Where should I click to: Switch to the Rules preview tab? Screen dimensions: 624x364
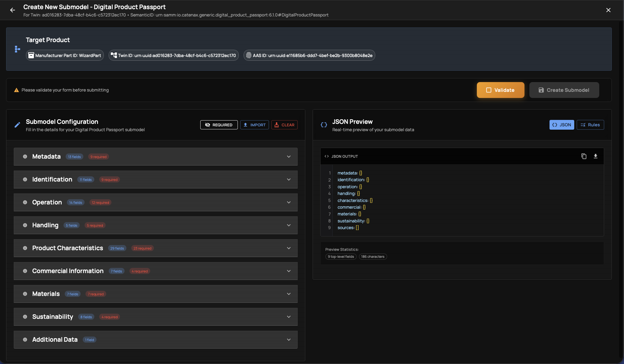pyautogui.click(x=590, y=125)
